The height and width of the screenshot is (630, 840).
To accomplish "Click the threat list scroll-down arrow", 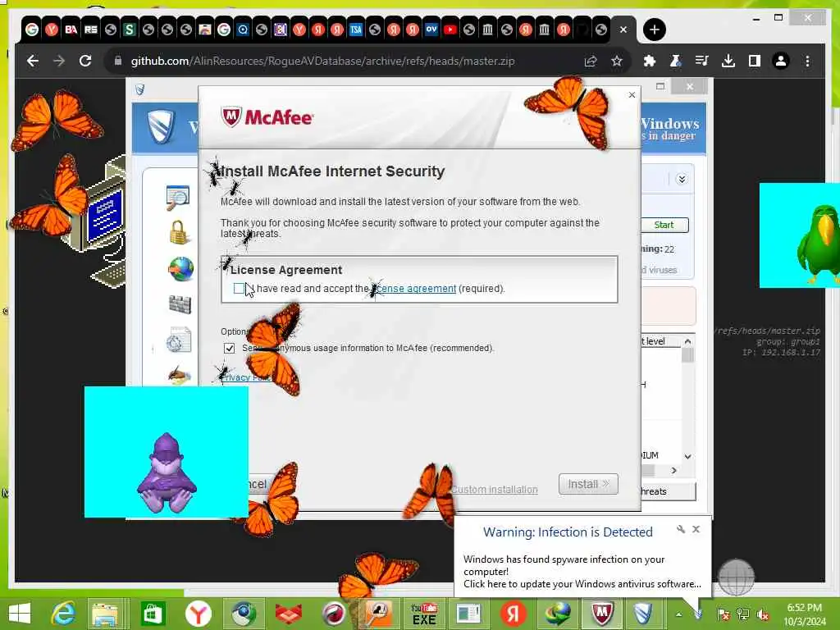I will (x=688, y=456).
